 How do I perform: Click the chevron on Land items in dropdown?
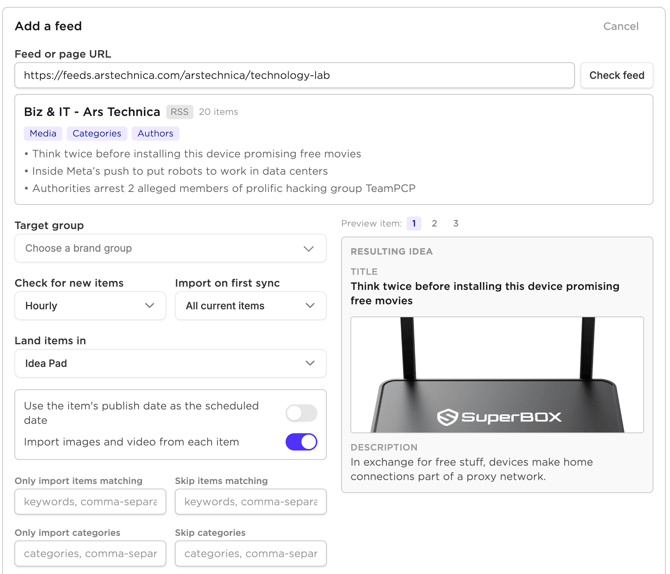click(x=310, y=363)
